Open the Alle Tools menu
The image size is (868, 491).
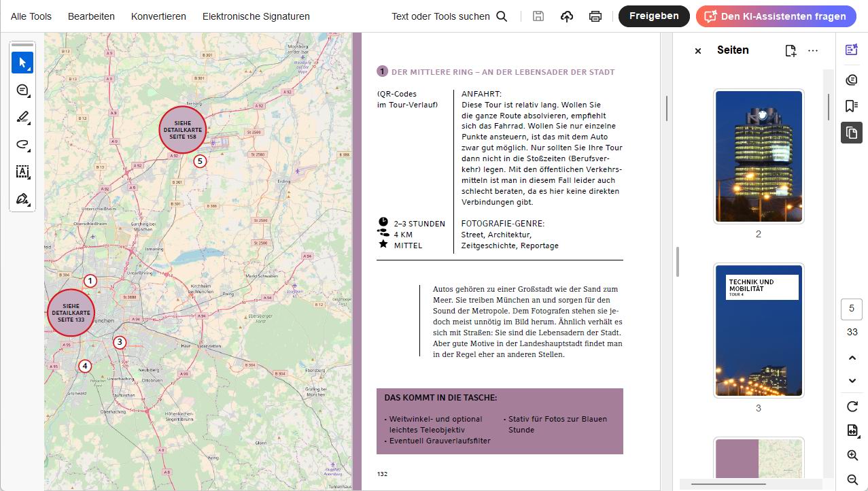tap(31, 16)
